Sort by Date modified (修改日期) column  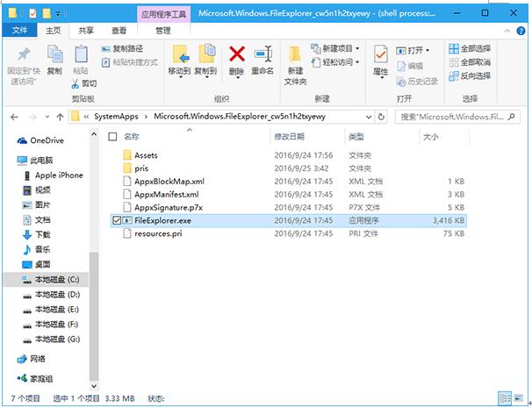click(x=289, y=137)
